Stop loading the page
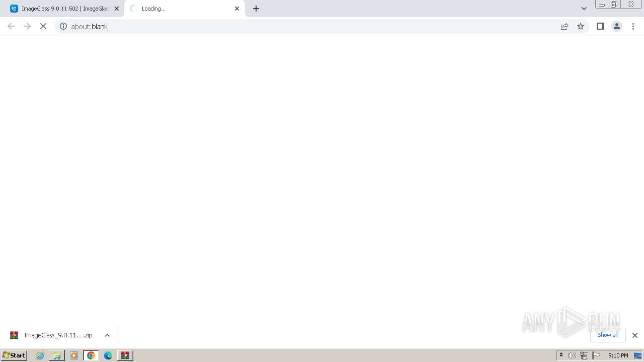This screenshot has height=362, width=644. pyautogui.click(x=43, y=26)
